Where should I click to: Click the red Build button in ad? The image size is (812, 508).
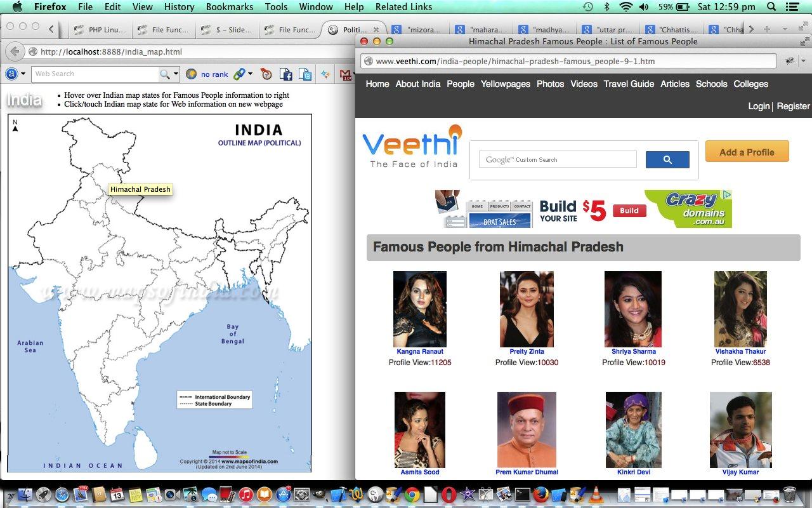(x=629, y=211)
